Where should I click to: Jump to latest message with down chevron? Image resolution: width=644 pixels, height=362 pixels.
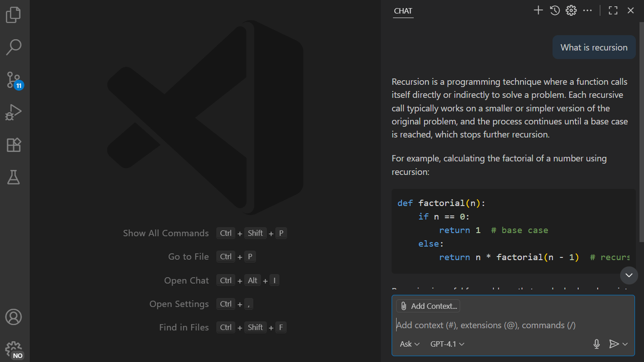point(629,275)
